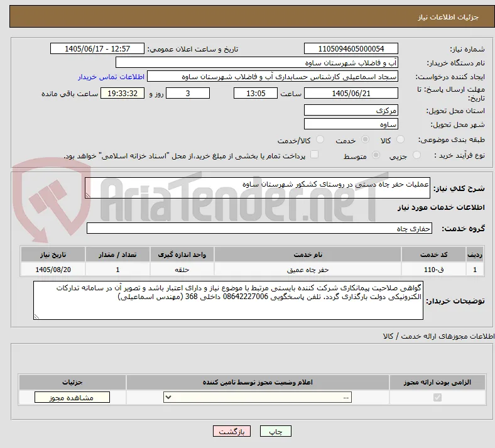Toggle the Islamic treasury payment checkbox
This screenshot has height=448, width=495.
pos(315,155)
